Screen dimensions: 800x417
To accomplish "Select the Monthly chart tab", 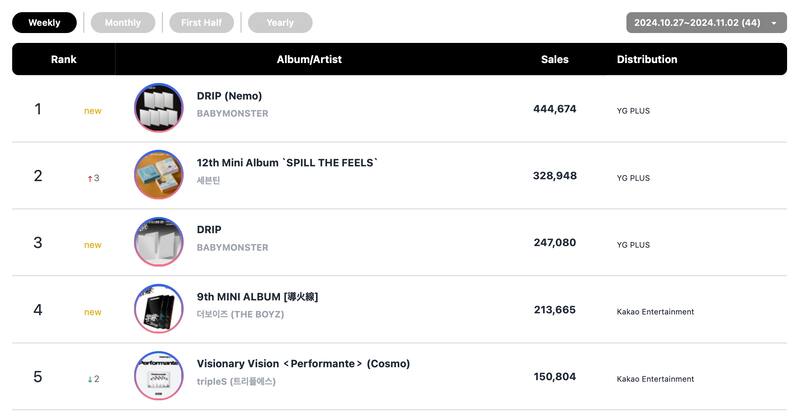I will 123,23.
